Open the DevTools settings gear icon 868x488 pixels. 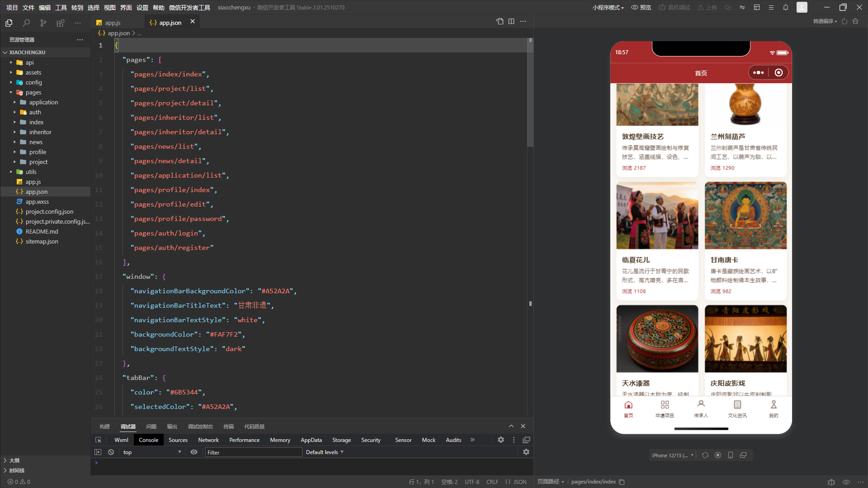pyautogui.click(x=501, y=440)
